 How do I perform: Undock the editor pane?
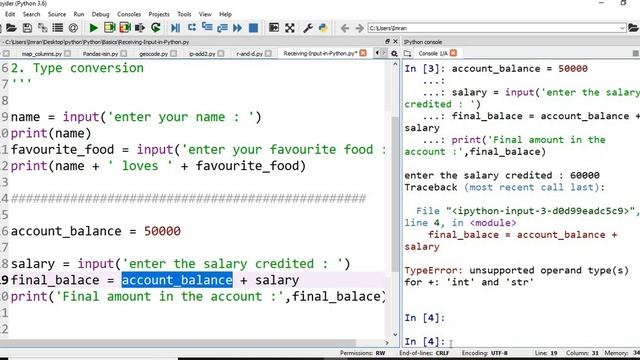click(x=387, y=42)
